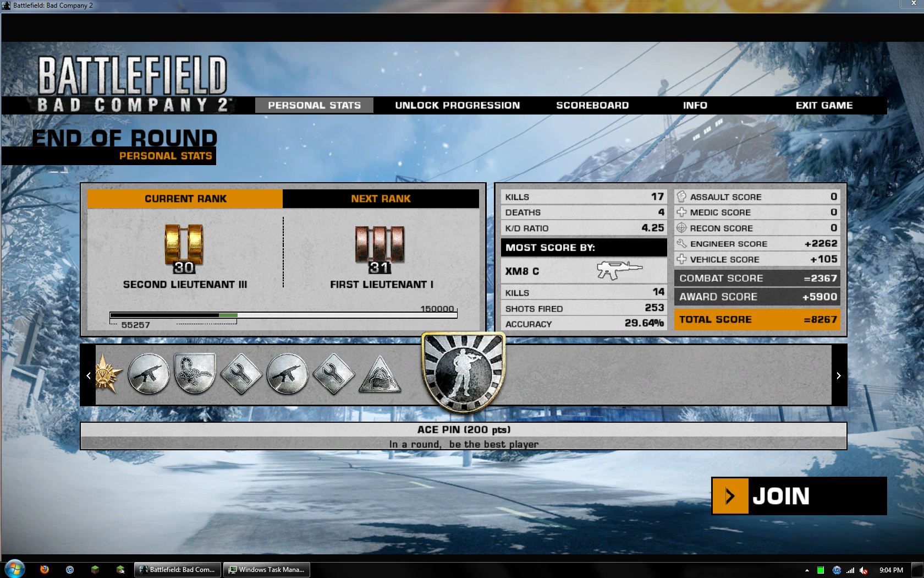
Task: Click the wrench pin beside the triangular pin
Action: 333,374
